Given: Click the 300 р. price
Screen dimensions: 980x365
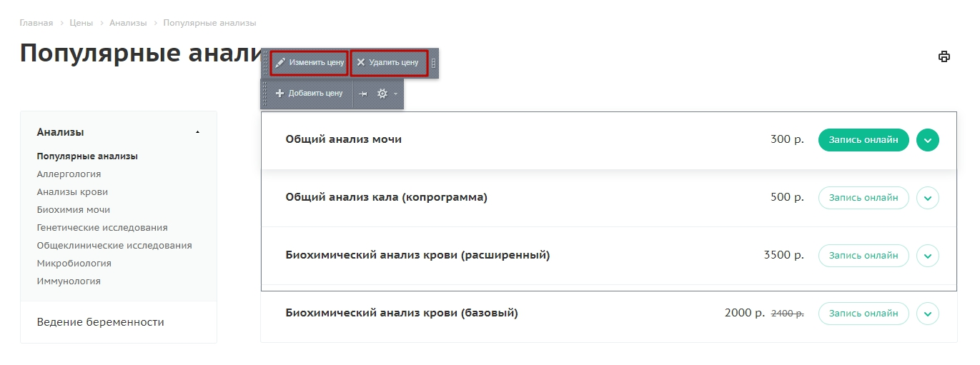Looking at the screenshot, I should 788,140.
